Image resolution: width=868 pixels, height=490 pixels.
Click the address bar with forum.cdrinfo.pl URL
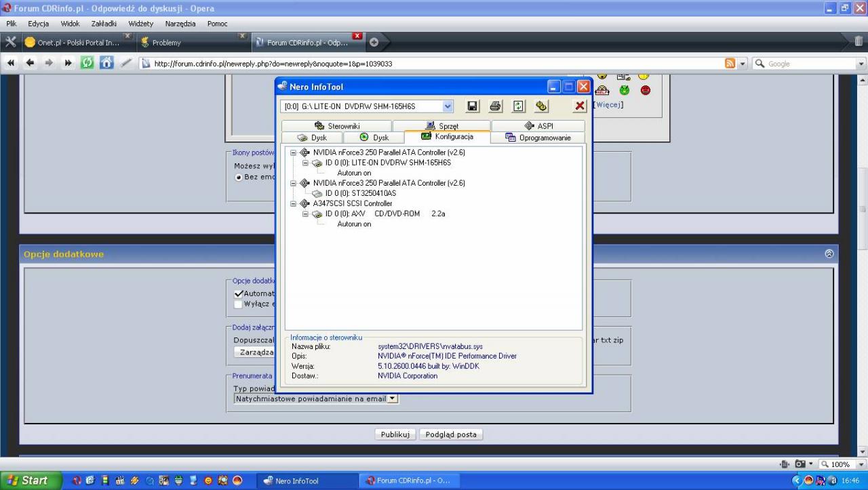(430, 64)
